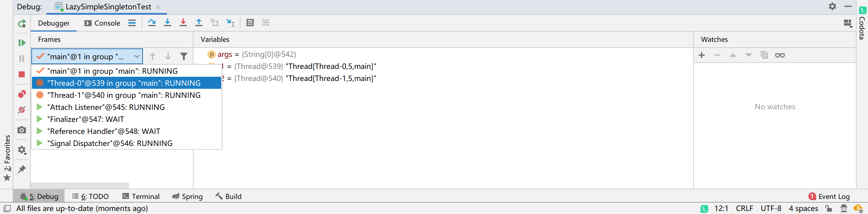The image size is (868, 214).
Task: Toggle the frames filter funnel icon
Action: coord(184,57)
